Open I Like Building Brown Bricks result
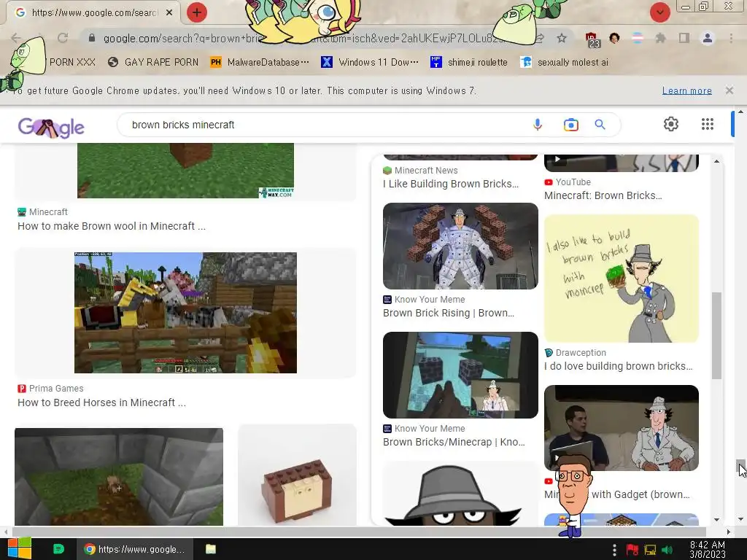 (x=451, y=184)
